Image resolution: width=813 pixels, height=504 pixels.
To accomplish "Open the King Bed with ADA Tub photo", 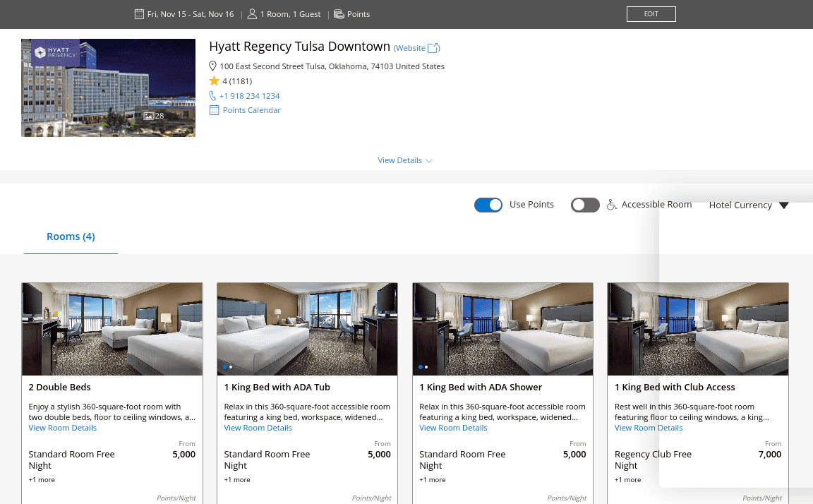I will click(x=307, y=329).
